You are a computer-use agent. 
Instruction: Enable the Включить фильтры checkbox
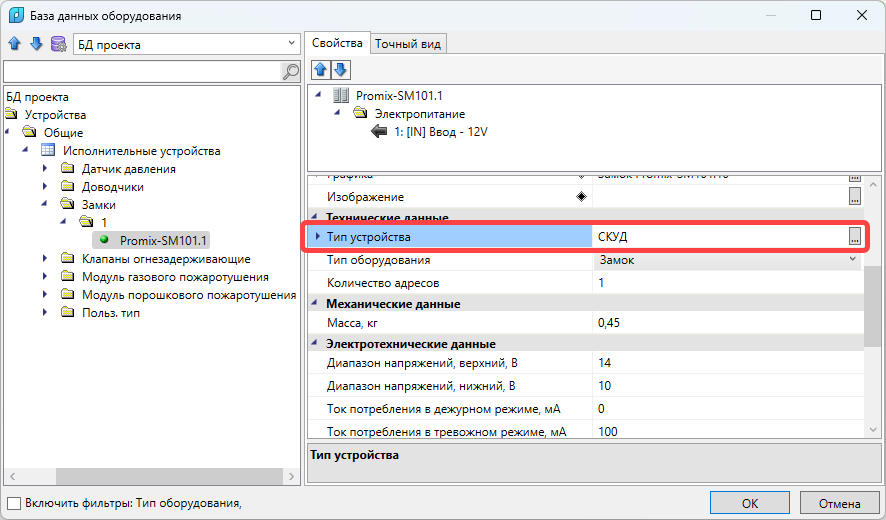[x=14, y=503]
